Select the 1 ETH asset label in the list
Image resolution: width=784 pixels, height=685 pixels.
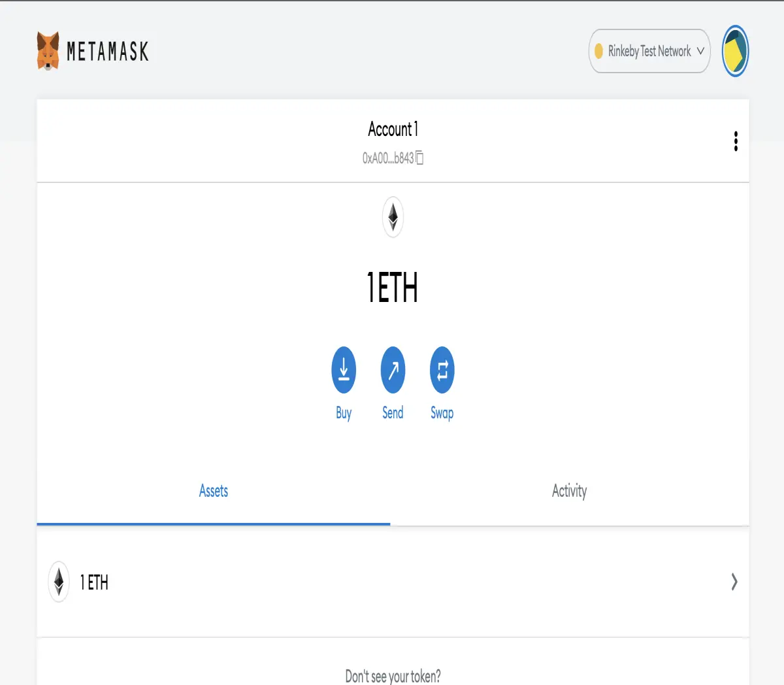(94, 582)
